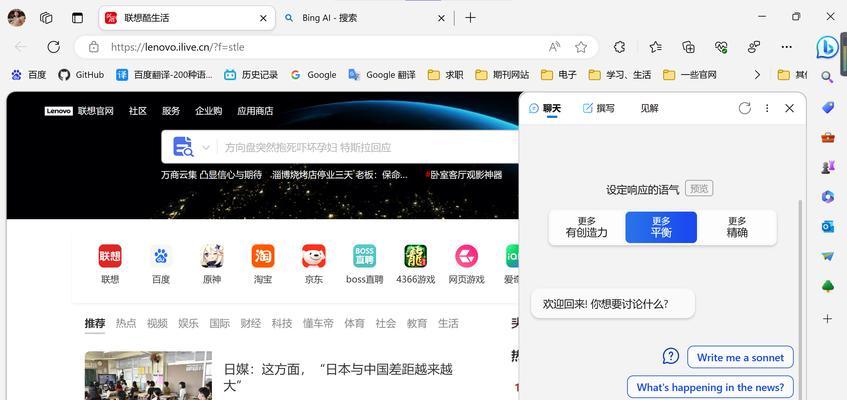
Task: Select 更多精确 tone option
Action: click(x=737, y=228)
